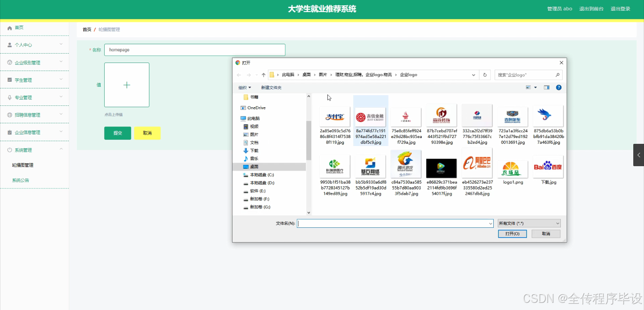Select 下载 folder in the navigation tree
The width and height of the screenshot is (644, 310).
point(254,151)
